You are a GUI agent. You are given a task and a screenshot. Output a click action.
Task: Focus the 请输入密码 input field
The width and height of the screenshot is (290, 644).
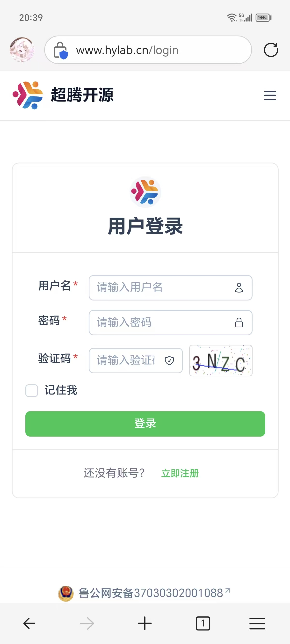[x=171, y=322]
